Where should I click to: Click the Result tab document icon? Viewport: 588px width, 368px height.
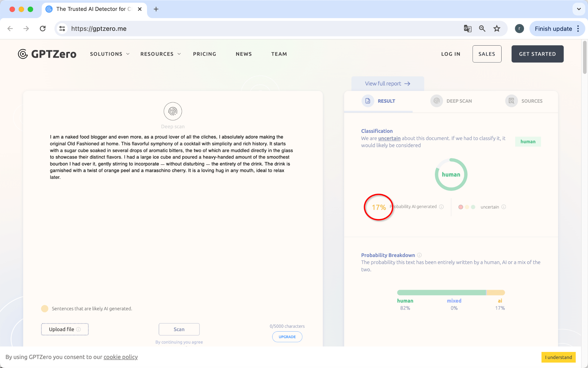tap(368, 101)
